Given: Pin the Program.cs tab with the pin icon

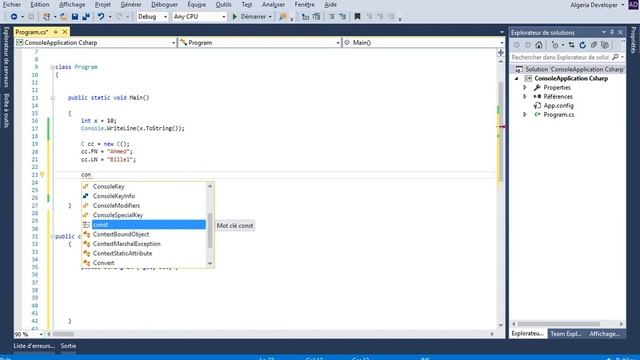Looking at the screenshot, I should point(56,32).
